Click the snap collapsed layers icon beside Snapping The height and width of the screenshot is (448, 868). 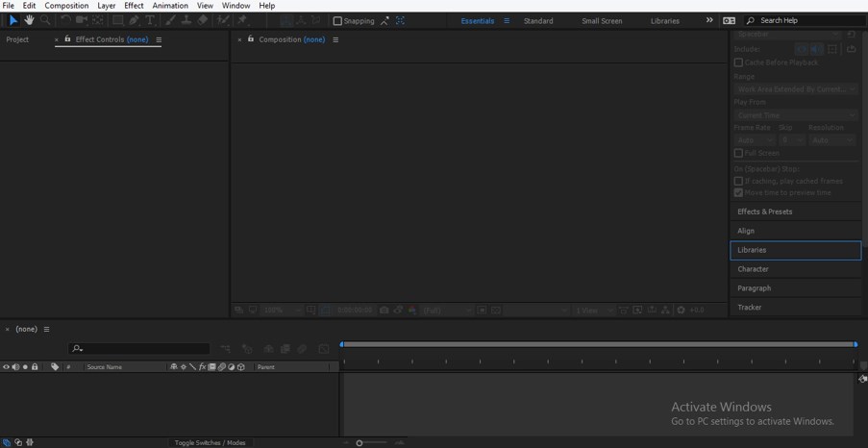(384, 20)
